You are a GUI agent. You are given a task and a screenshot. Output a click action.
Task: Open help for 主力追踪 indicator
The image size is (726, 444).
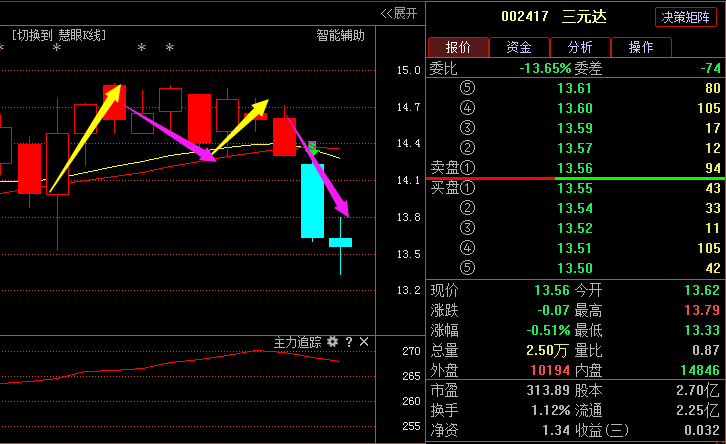349,342
